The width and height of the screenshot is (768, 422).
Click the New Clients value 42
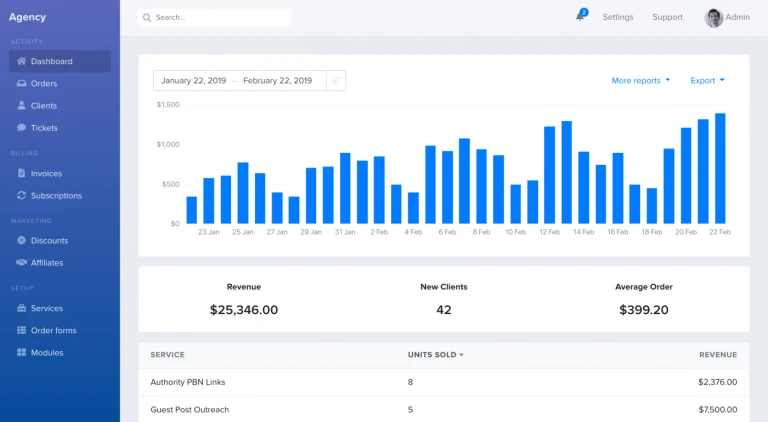tap(444, 310)
